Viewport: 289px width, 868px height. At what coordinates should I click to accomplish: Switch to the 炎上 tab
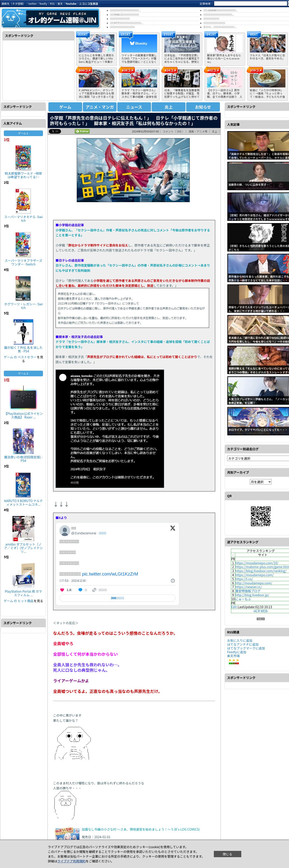[169, 107]
